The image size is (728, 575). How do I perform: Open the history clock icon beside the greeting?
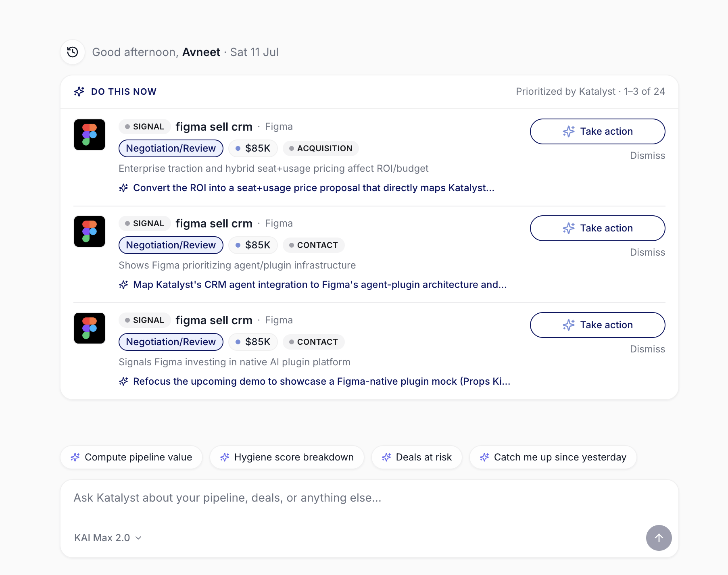click(73, 52)
